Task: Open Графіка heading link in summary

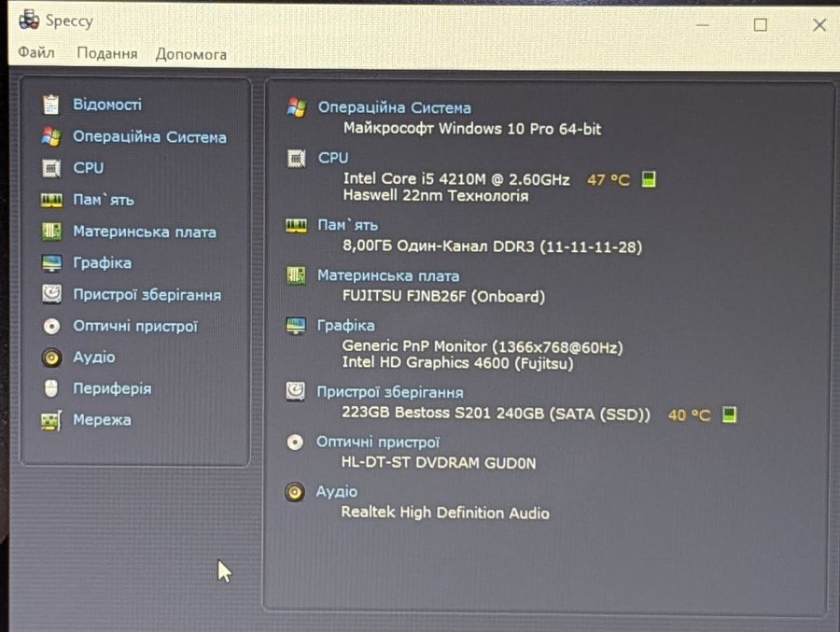Action: pyautogui.click(x=345, y=326)
